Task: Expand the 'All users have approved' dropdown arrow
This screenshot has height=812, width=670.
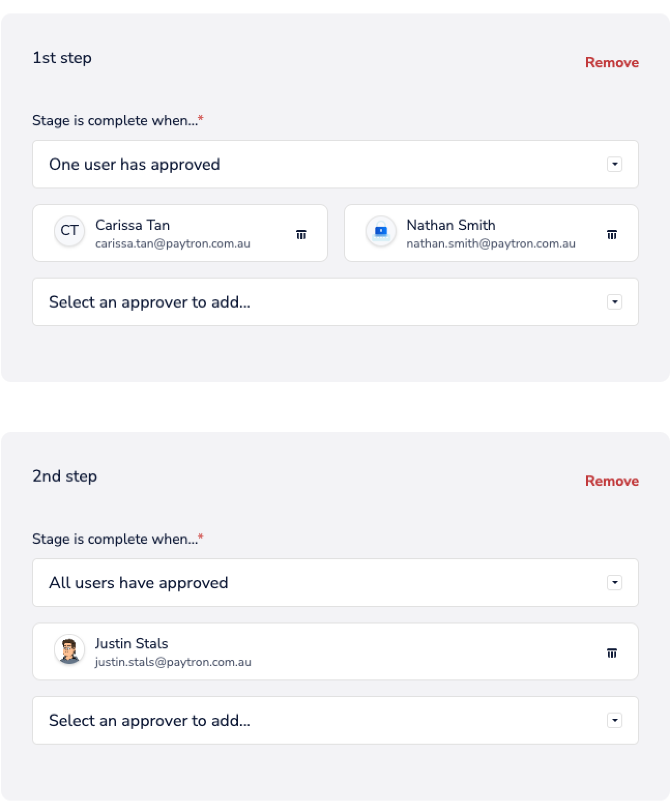Action: (614, 583)
